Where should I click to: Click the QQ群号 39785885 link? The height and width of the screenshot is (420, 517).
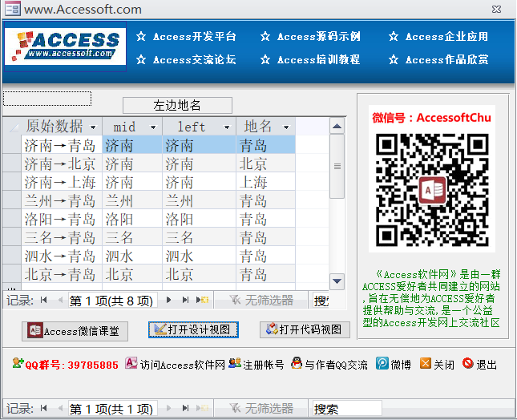(65, 364)
